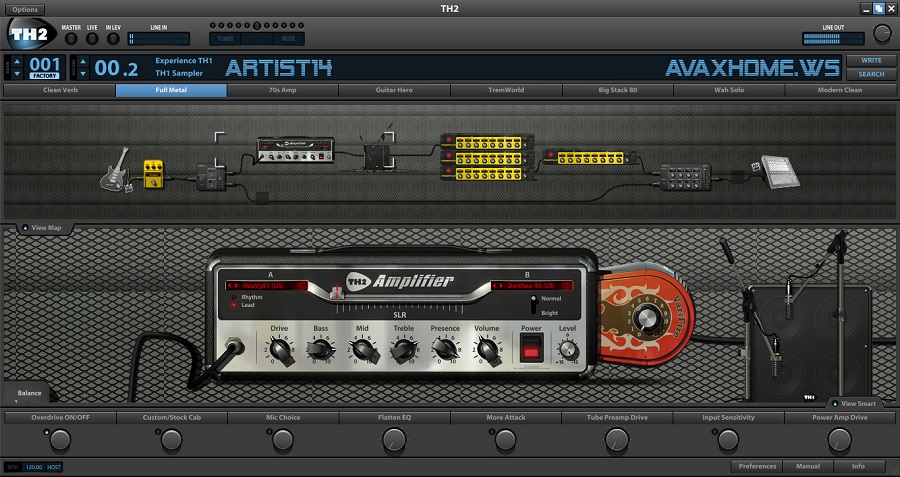
Task: Adjust the amplifier Treble knob
Action: 404,350
